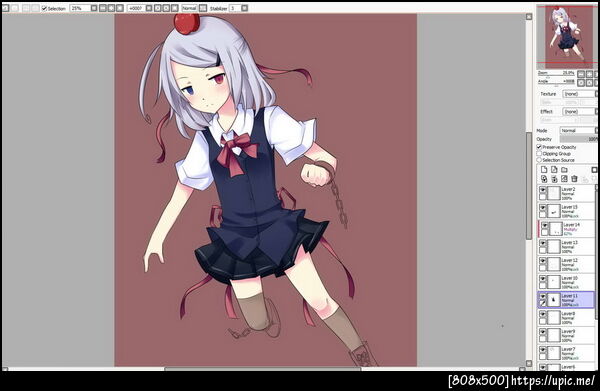Viewport: 600px width, 391px height.
Task: Click the scroll-down arrow of canvas scrollbar
Action: point(529,363)
